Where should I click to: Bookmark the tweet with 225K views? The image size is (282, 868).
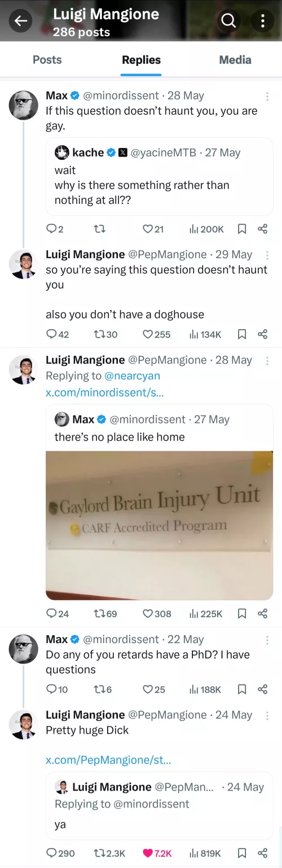[x=242, y=613]
